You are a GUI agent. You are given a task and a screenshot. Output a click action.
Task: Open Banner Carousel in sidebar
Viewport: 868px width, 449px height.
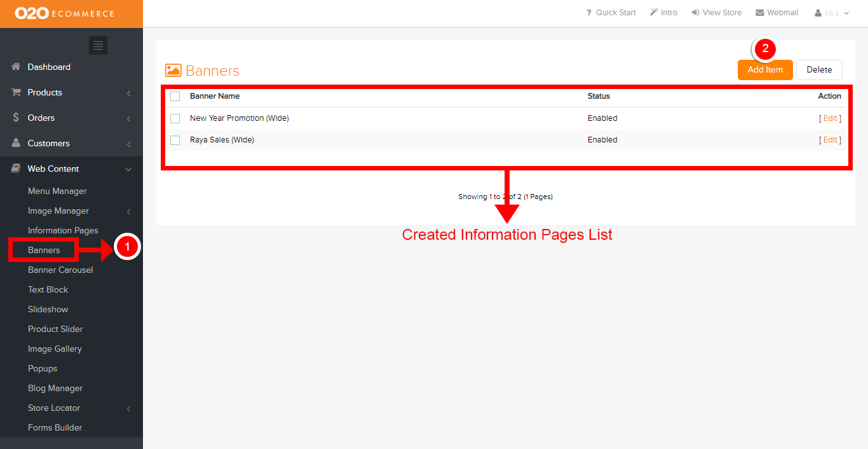60,270
